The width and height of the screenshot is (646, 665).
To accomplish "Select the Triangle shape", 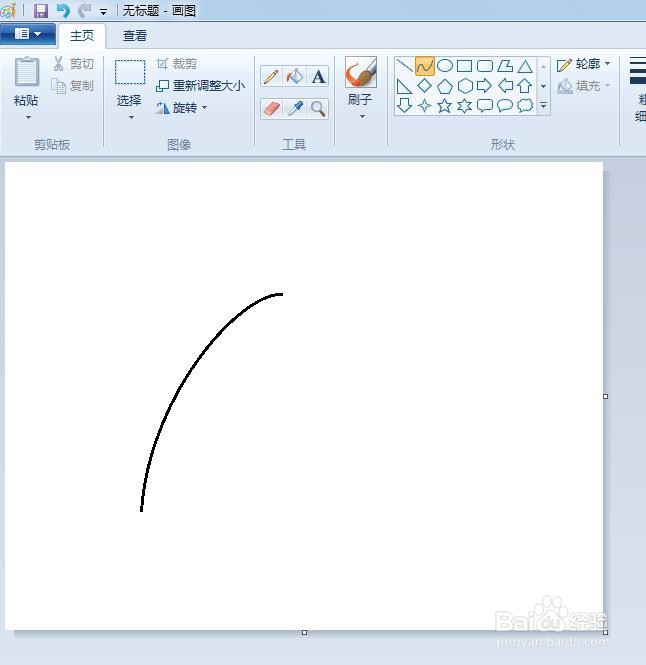I will (x=525, y=66).
